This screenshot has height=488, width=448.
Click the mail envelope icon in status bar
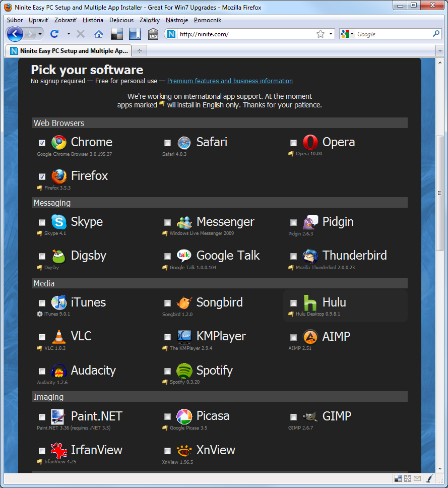click(x=417, y=478)
